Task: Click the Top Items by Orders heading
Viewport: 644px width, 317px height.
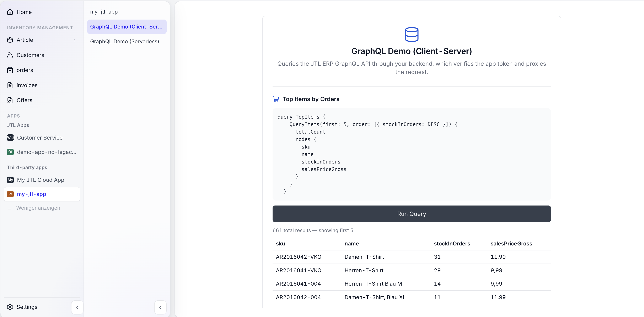Action: [311, 99]
